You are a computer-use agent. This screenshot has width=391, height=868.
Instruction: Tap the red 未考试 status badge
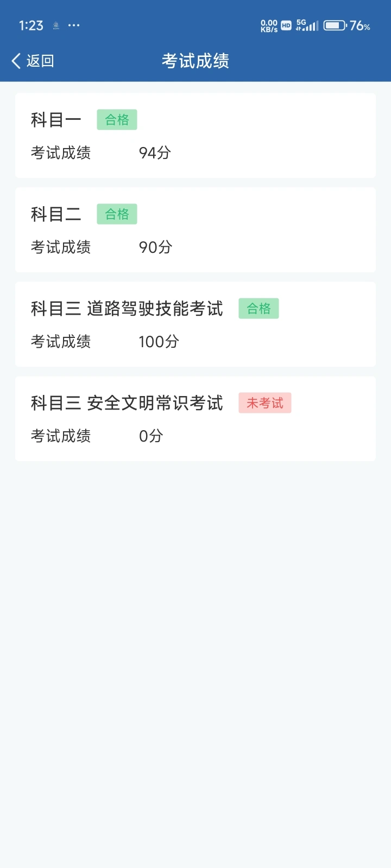click(x=265, y=403)
